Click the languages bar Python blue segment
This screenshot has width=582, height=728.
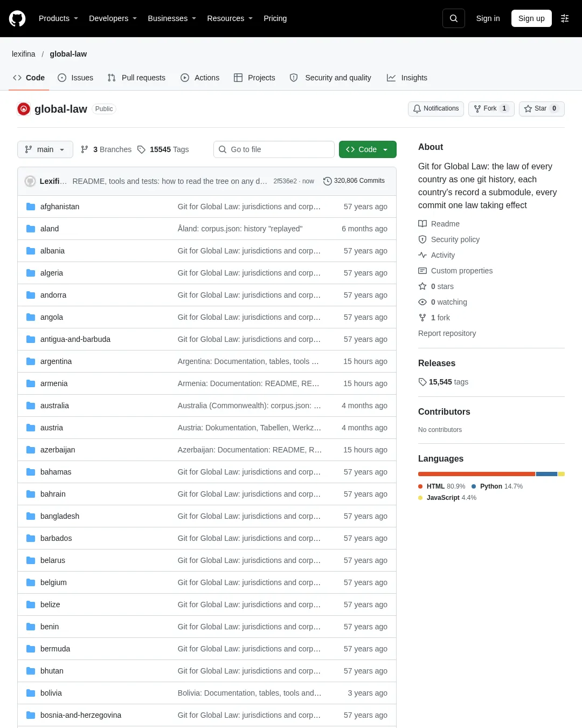pos(546,474)
